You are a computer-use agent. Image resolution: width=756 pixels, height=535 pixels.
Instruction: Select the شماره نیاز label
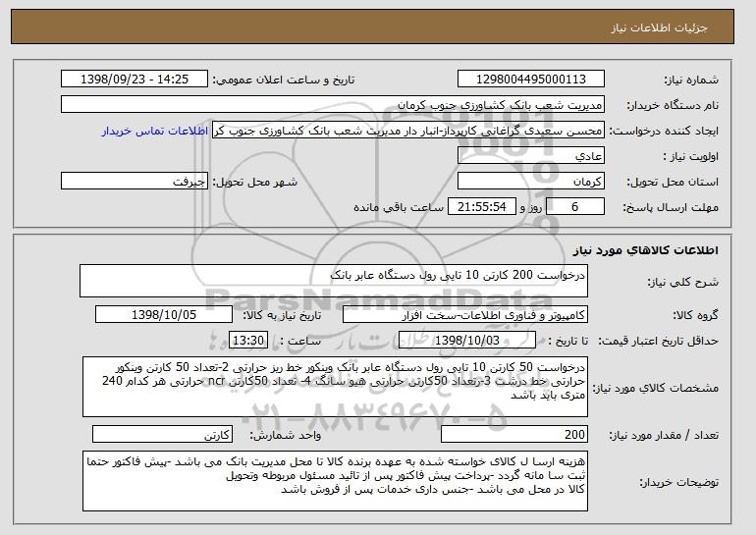pos(691,80)
